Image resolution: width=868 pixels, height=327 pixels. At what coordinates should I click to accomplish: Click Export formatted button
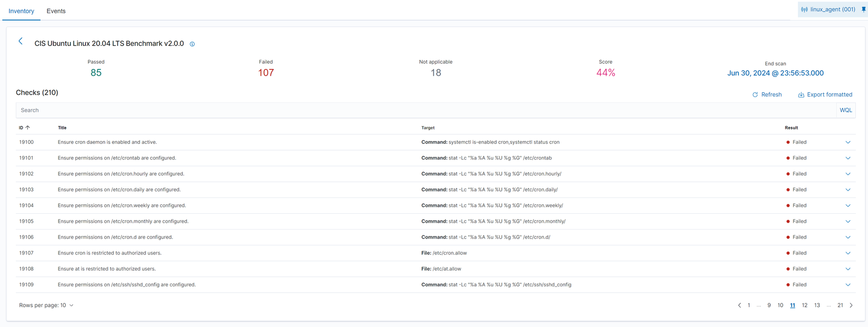825,95
